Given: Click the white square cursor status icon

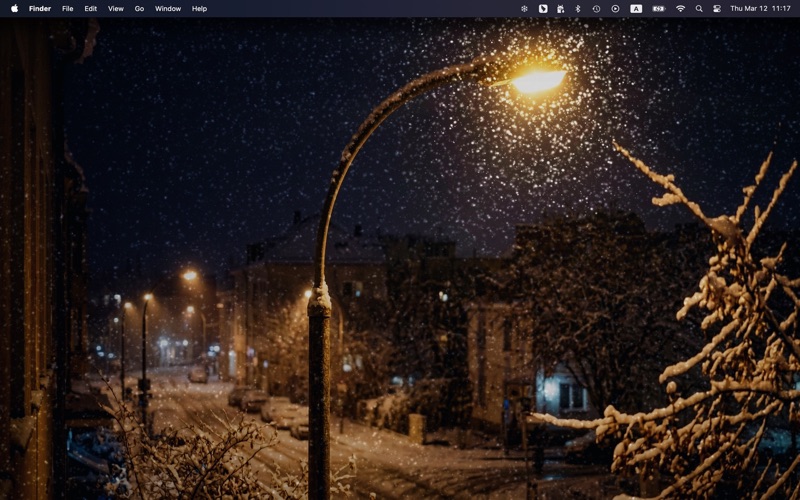Looking at the screenshot, I should pyautogui.click(x=543, y=8).
